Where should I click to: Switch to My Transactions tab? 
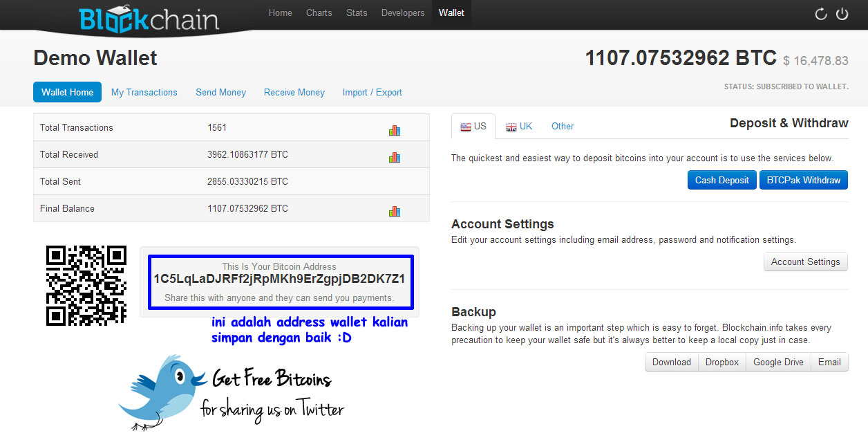coord(144,92)
